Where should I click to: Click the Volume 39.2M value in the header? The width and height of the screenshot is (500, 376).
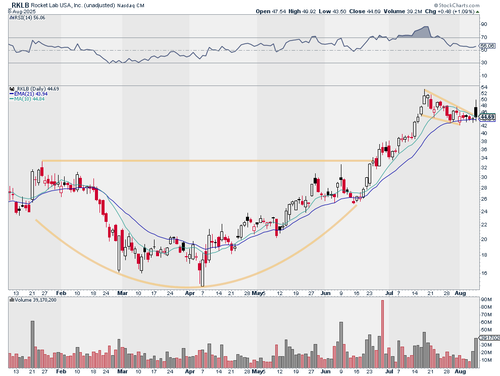[415, 11]
